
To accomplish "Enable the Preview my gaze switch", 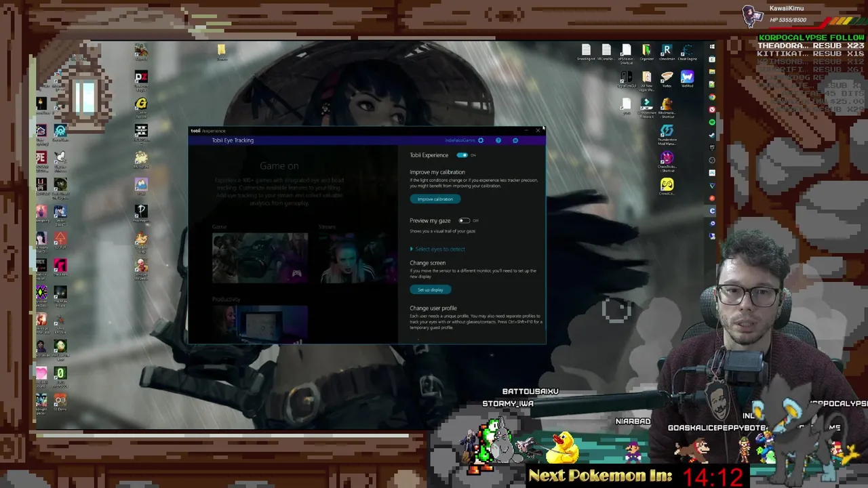I will (x=464, y=220).
